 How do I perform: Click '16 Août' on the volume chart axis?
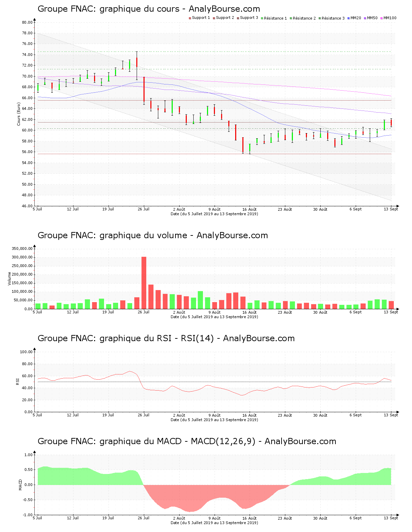click(250, 312)
